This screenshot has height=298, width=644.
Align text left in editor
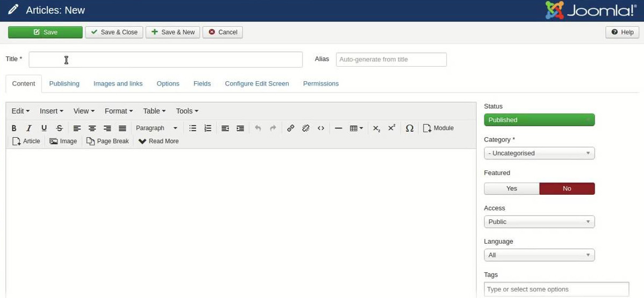click(x=77, y=128)
